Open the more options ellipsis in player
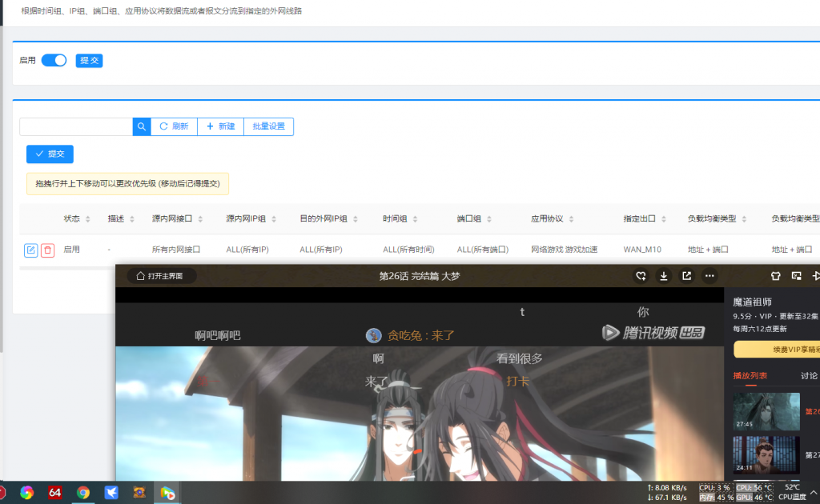Viewport: 820px width, 504px height. point(709,276)
